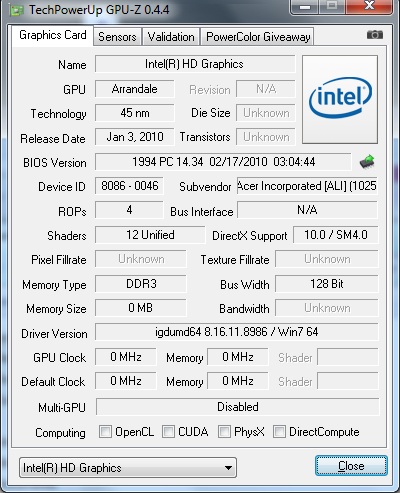Select the Validation tab
This screenshot has width=400, height=493.
click(171, 37)
